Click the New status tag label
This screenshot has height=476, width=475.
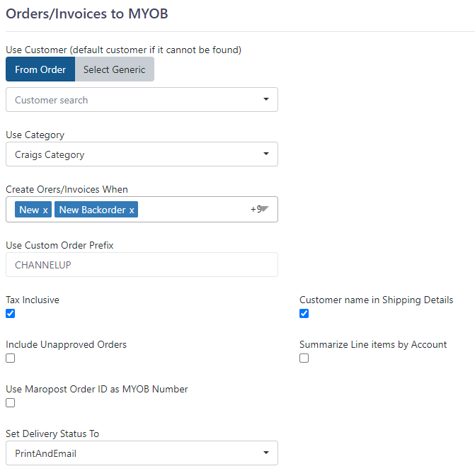[x=29, y=210]
